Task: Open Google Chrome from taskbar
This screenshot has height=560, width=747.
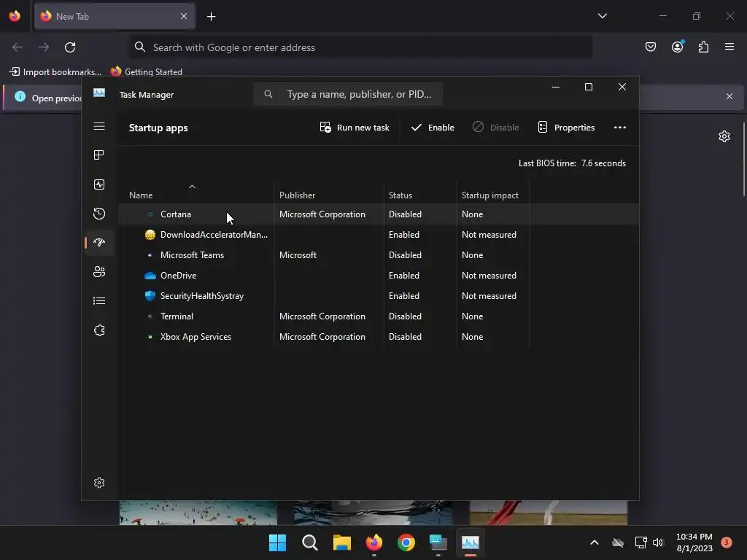Action: tap(406, 542)
